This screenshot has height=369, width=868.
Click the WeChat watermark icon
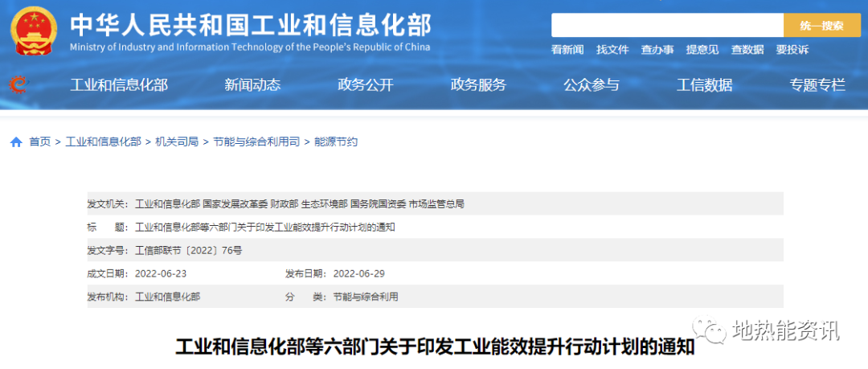(x=712, y=329)
